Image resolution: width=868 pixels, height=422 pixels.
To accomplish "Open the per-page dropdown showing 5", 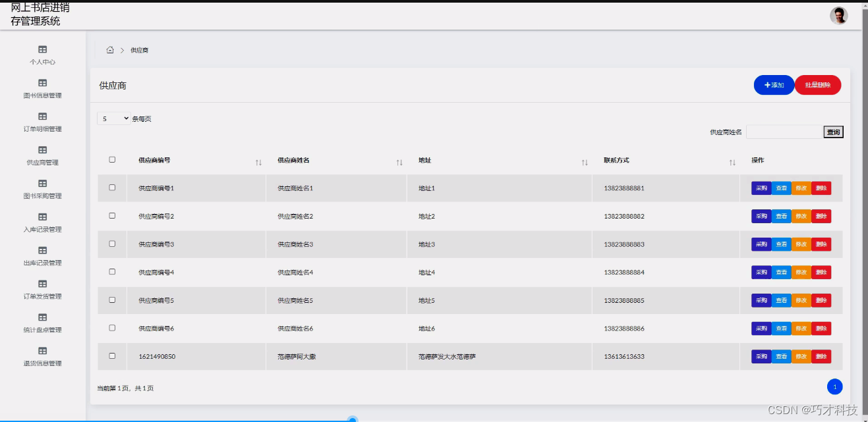I will [x=113, y=119].
